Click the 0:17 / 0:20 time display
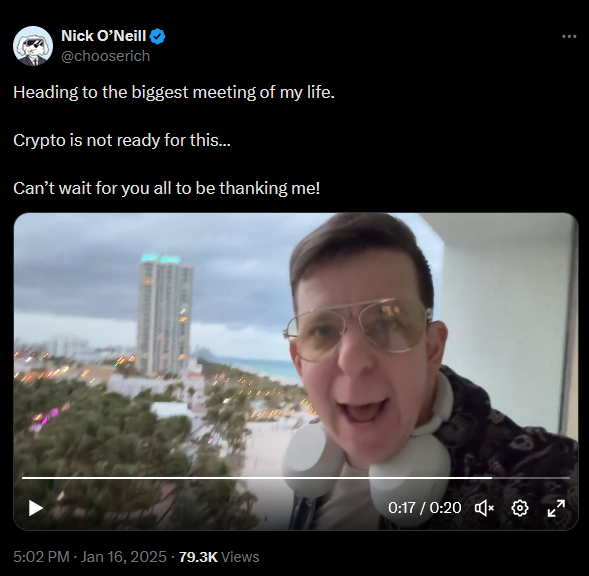The width and height of the screenshot is (589, 576). click(x=424, y=508)
